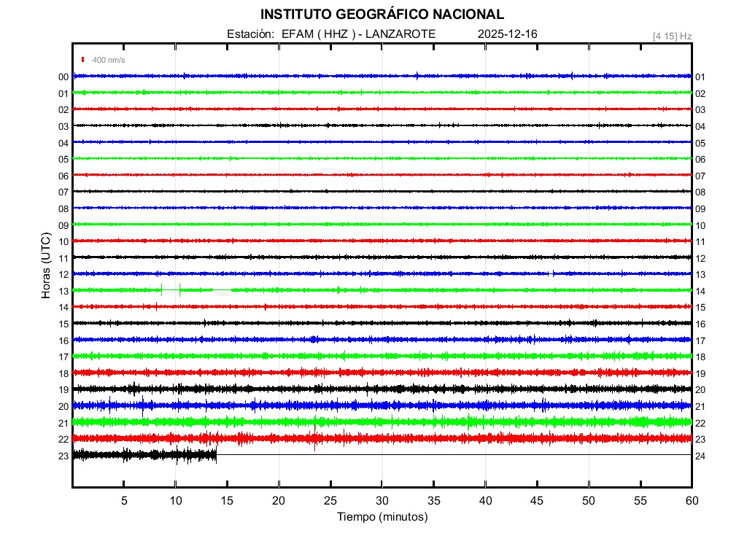Click hour label 13 on left axis
The height and width of the screenshot is (560, 747).
tap(63, 291)
